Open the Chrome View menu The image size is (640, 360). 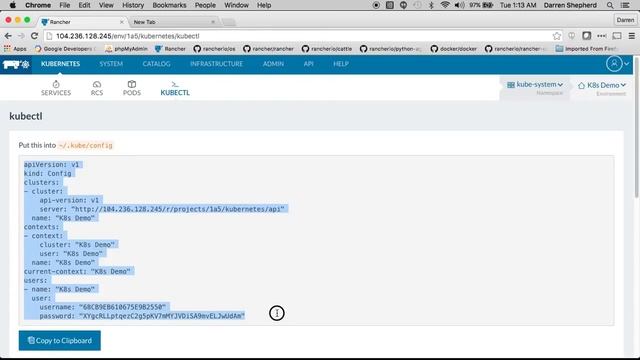point(106,5)
